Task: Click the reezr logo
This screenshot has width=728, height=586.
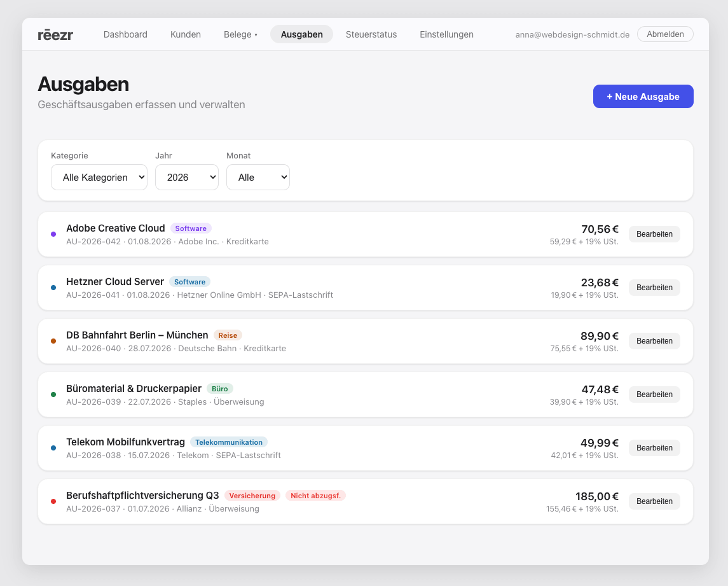Action: click(x=55, y=34)
